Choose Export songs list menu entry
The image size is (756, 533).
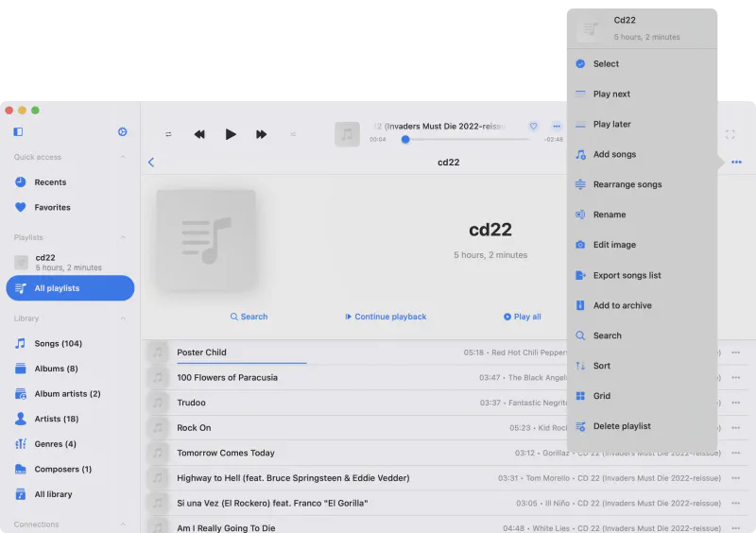pos(627,275)
